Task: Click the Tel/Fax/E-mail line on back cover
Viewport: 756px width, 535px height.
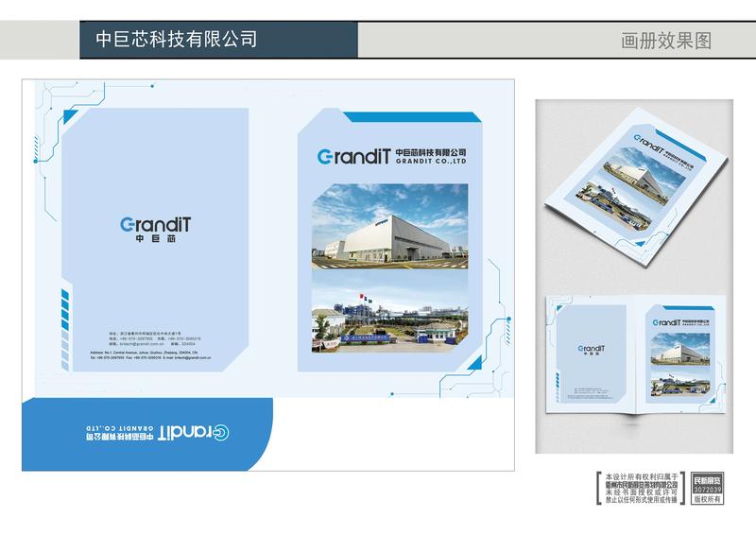Action: [150, 358]
